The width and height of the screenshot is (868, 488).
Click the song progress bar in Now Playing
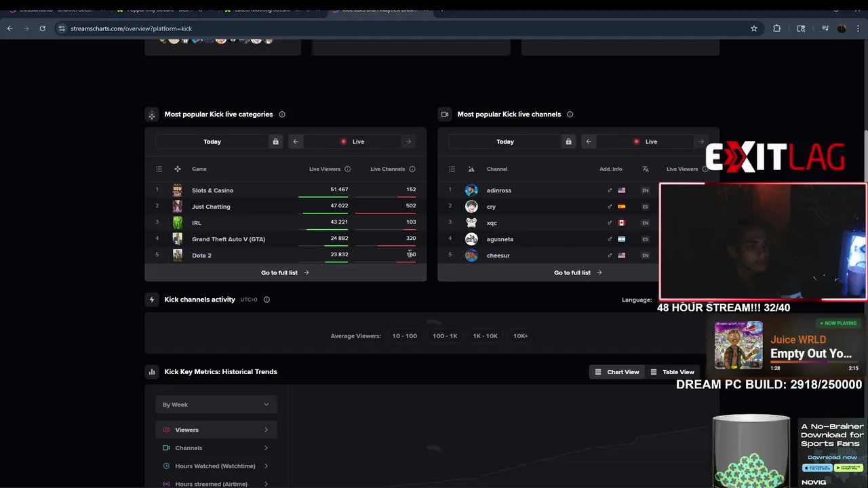click(x=814, y=363)
